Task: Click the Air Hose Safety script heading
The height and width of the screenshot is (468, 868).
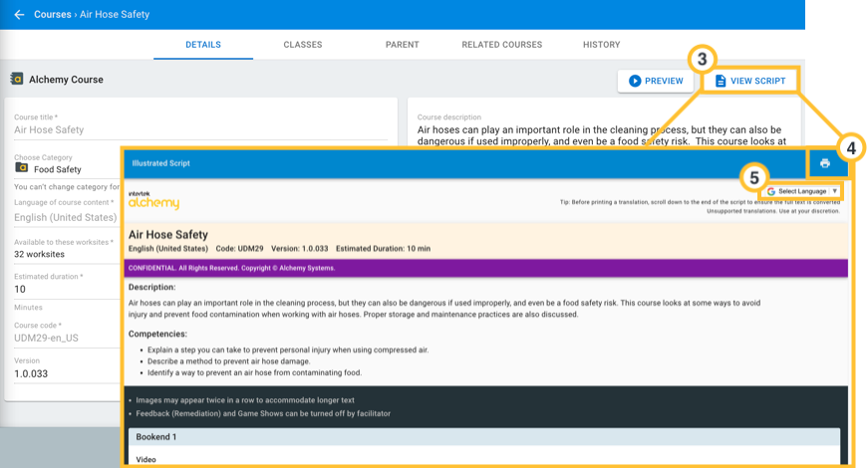Action: click(x=168, y=235)
